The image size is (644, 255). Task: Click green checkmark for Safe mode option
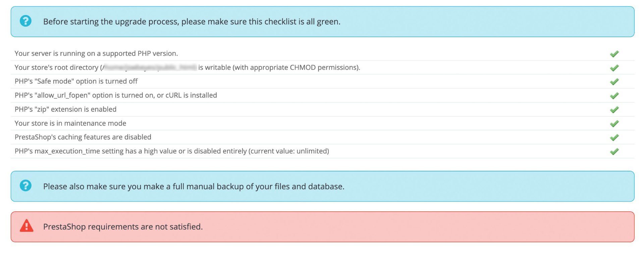pos(614,82)
